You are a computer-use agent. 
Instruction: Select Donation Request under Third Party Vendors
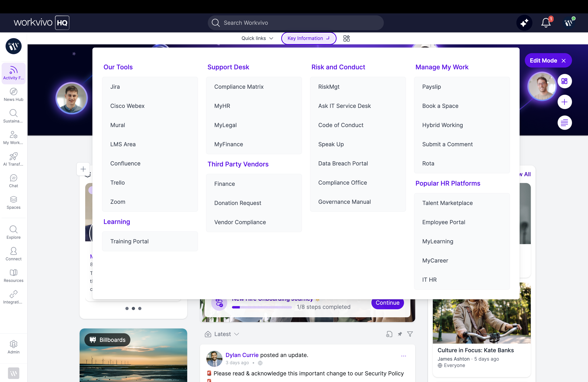(254, 203)
